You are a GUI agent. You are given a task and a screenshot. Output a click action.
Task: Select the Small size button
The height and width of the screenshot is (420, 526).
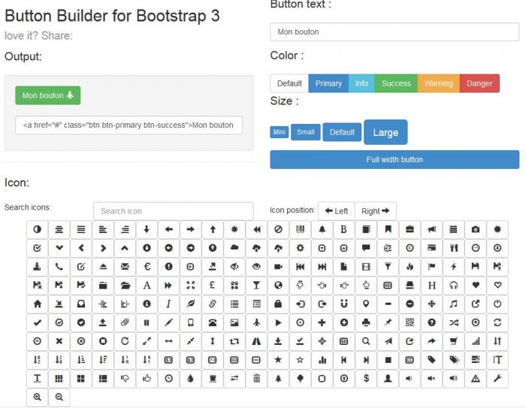tap(306, 131)
